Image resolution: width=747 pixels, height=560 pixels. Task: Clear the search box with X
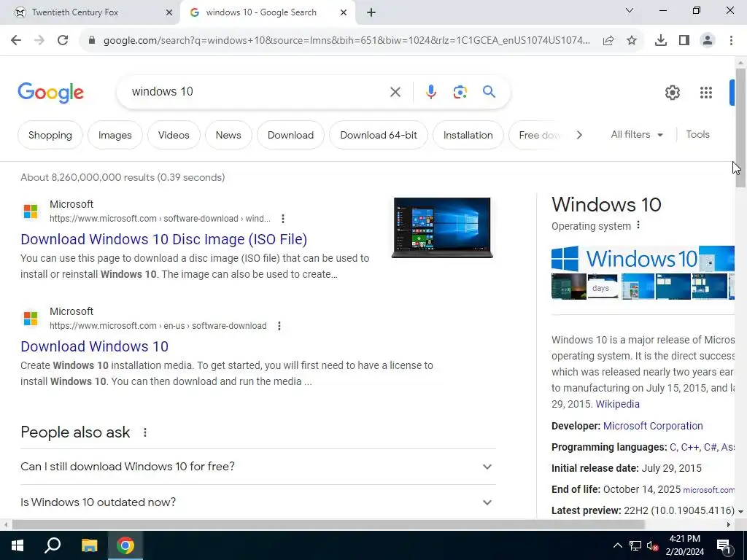pos(395,92)
